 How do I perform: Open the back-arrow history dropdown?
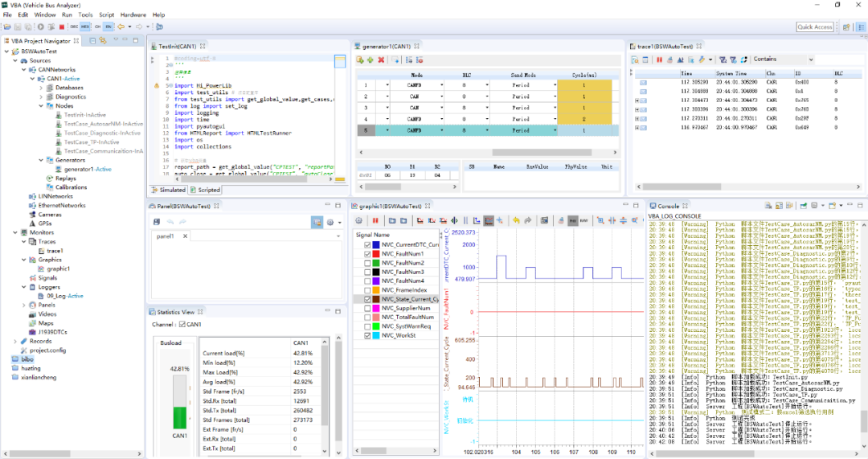[129, 27]
